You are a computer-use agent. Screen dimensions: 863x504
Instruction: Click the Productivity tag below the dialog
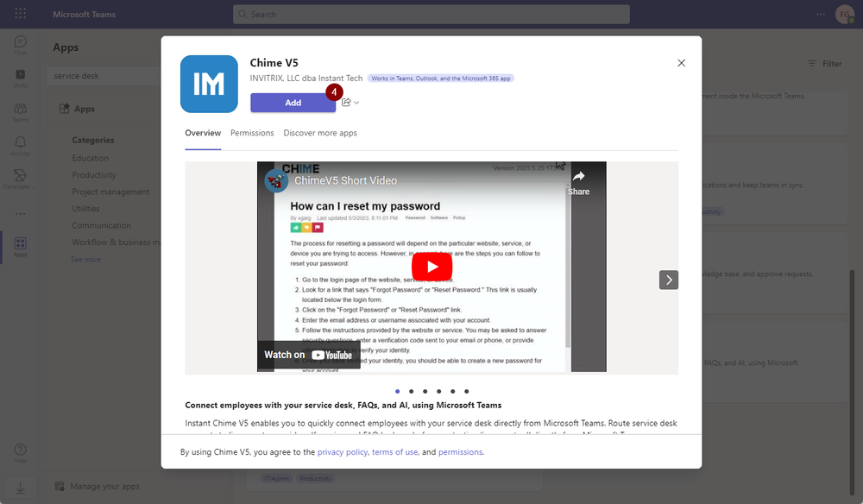pos(315,479)
